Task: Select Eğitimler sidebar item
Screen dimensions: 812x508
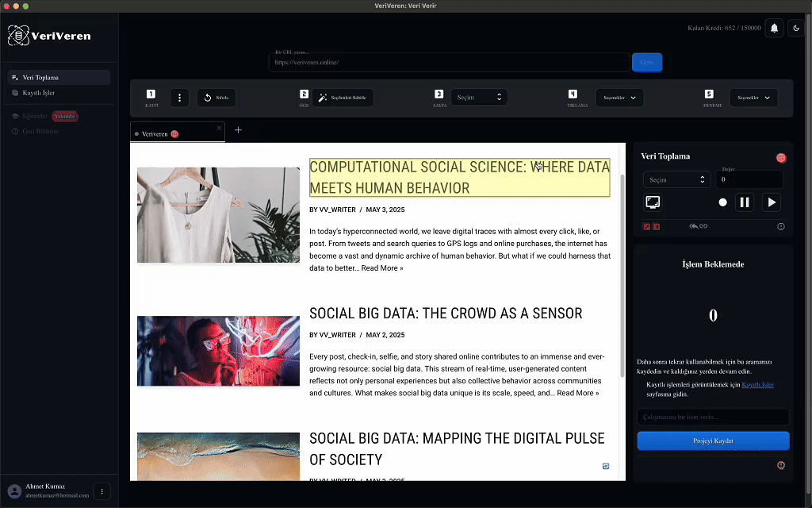Action: [35, 116]
